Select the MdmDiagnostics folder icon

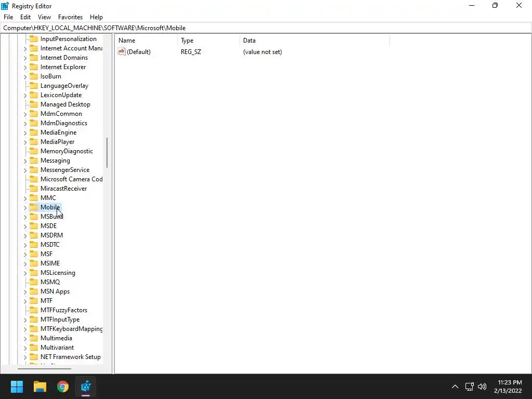coord(34,123)
